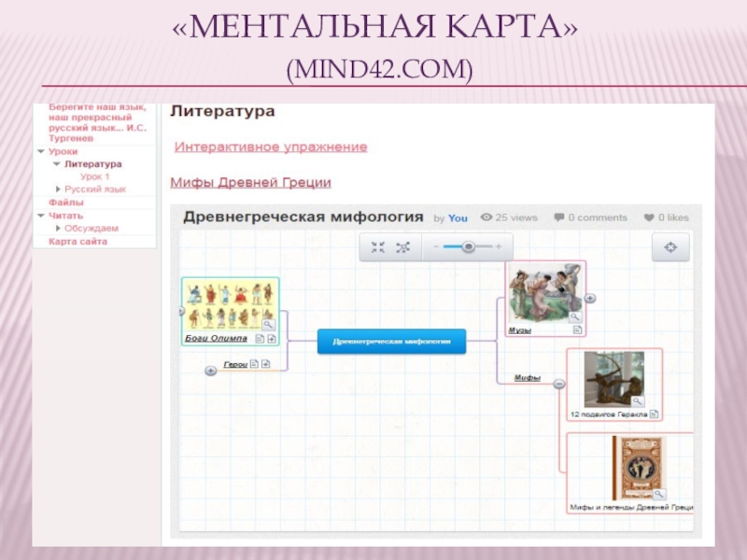The height and width of the screenshot is (560, 747).
Task: Click the 12 подвигов Геракла text
Action: click(609, 414)
